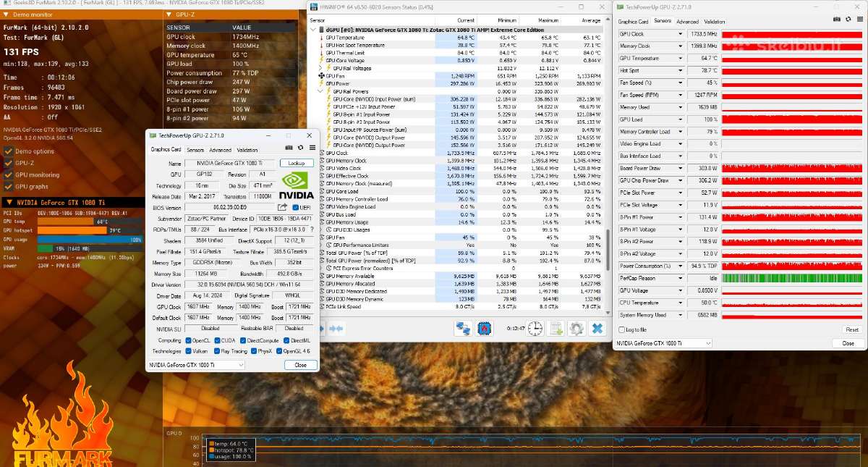The image size is (868, 467).
Task: Click BIOS share/export icon in GPU-Z
Action: click(283, 208)
